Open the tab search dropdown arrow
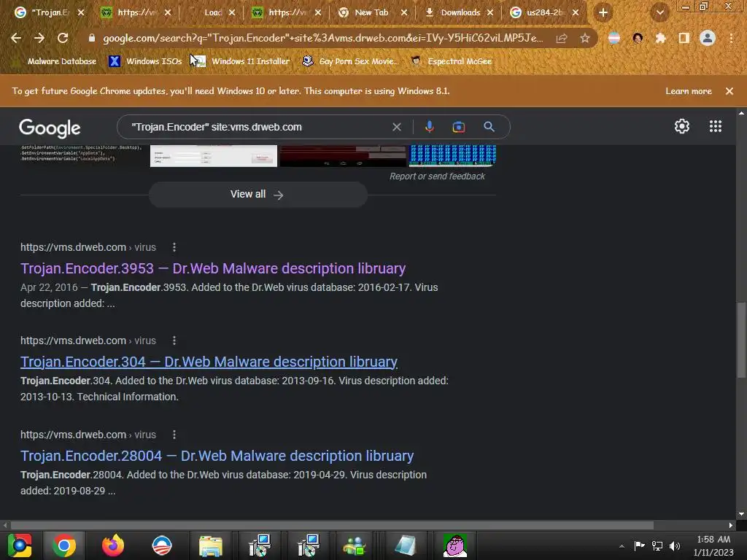Viewport: 747px width, 560px height. pyautogui.click(x=659, y=13)
